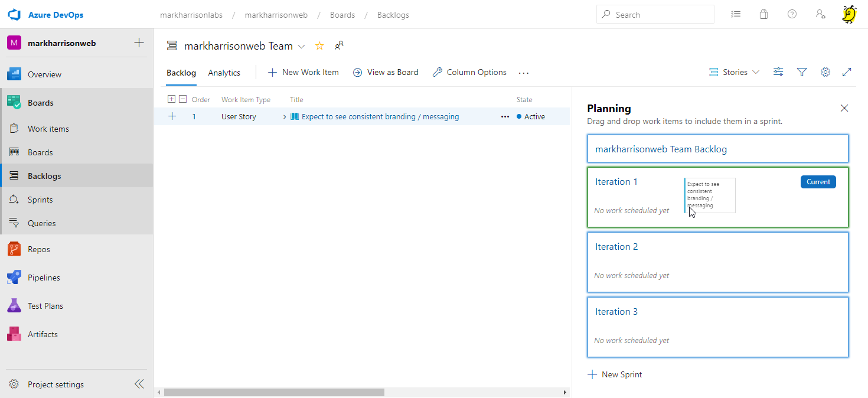Viewport: 868px width, 398px height.
Task: Open the Stories backlog level dropdown
Action: point(735,72)
